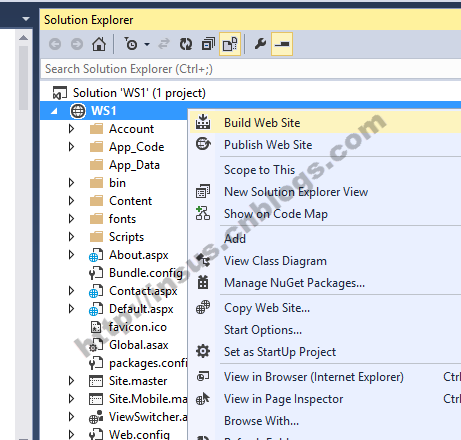Choose Start Options... entry

pyautogui.click(x=326, y=330)
